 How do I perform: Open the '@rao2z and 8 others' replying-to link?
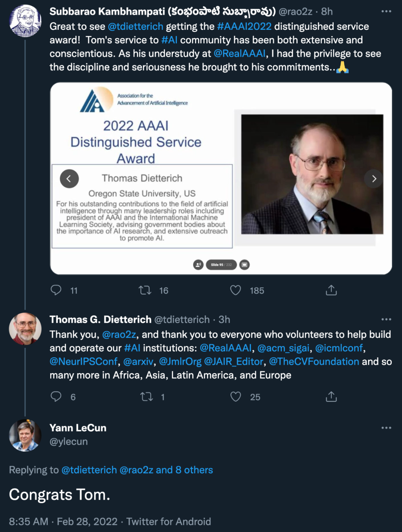pyautogui.click(x=166, y=470)
